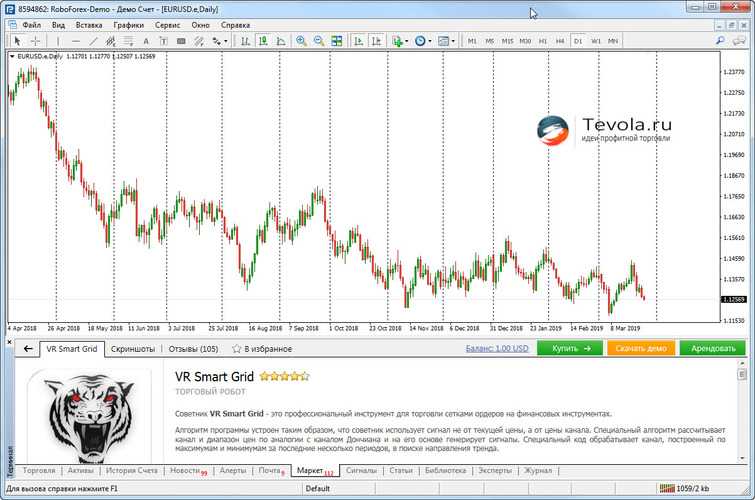This screenshot has height=500, width=755.
Task: Click the Баланс: 1.00 USD link
Action: (496, 348)
